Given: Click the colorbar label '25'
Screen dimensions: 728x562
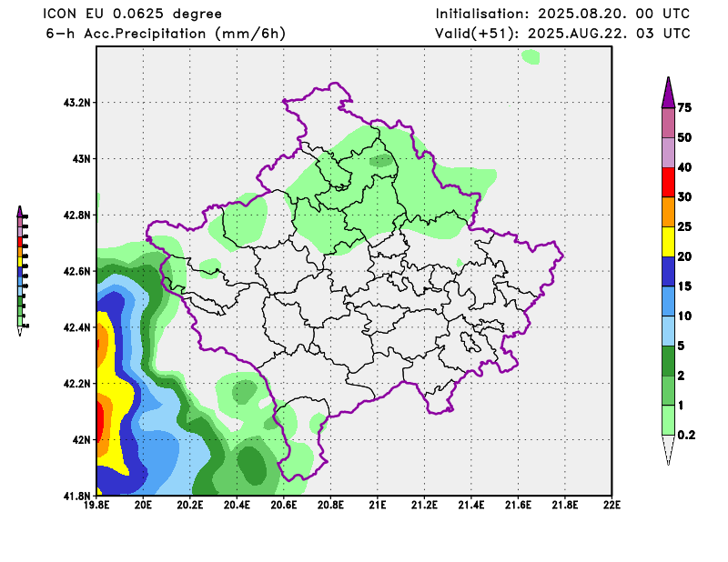Looking at the screenshot, I should [684, 226].
